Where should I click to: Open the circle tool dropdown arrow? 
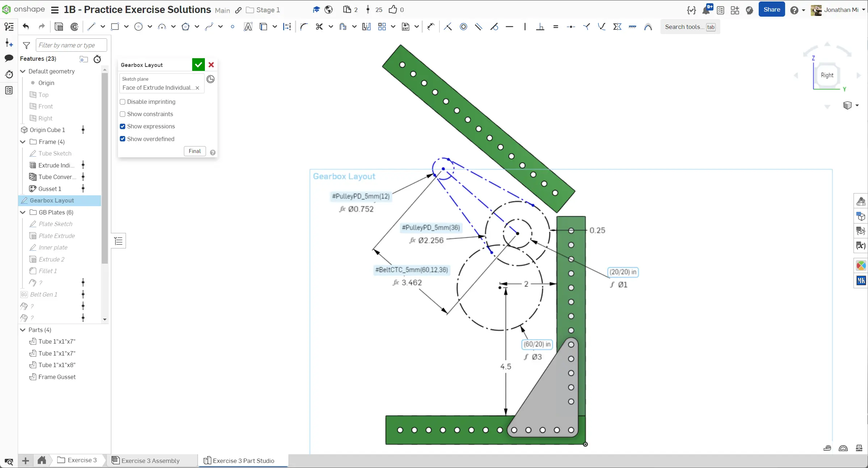pos(150,27)
